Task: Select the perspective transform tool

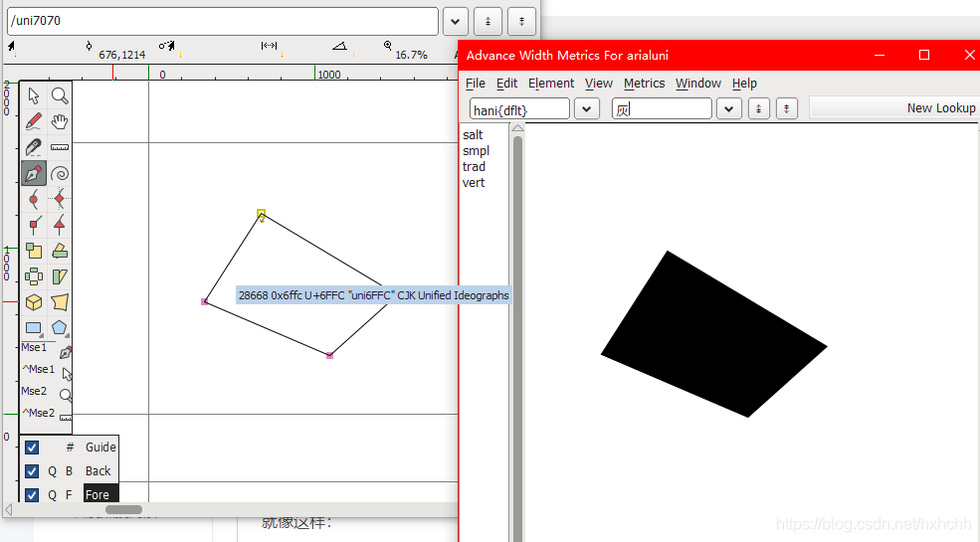Action: click(60, 303)
